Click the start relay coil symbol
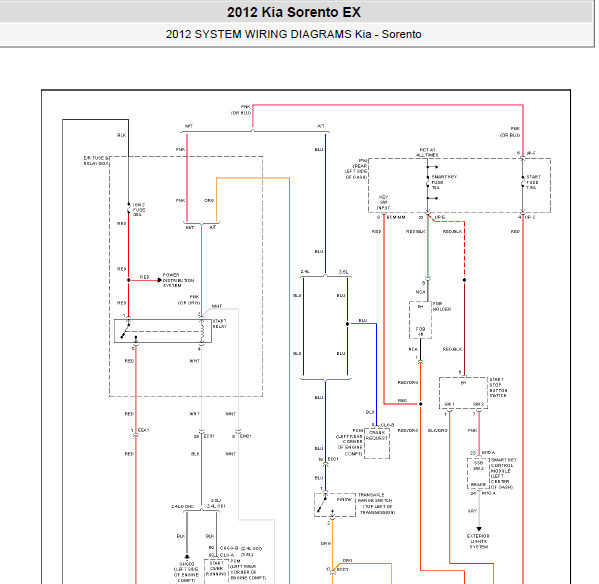 (202, 331)
